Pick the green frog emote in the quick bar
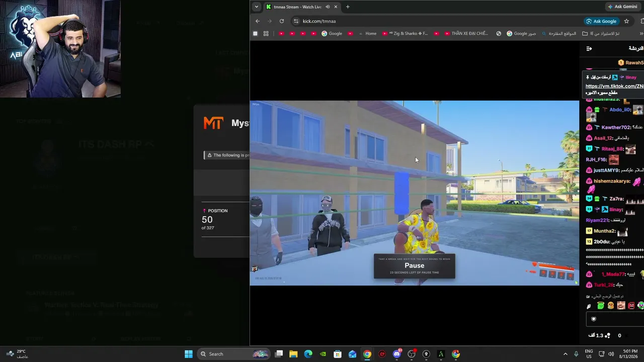The width and height of the screenshot is (644, 362). click(600, 306)
